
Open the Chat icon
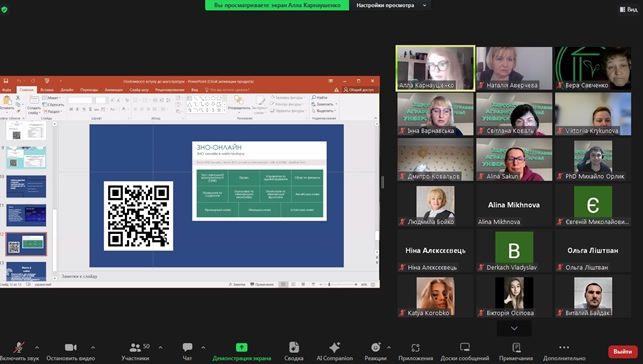tap(187, 348)
